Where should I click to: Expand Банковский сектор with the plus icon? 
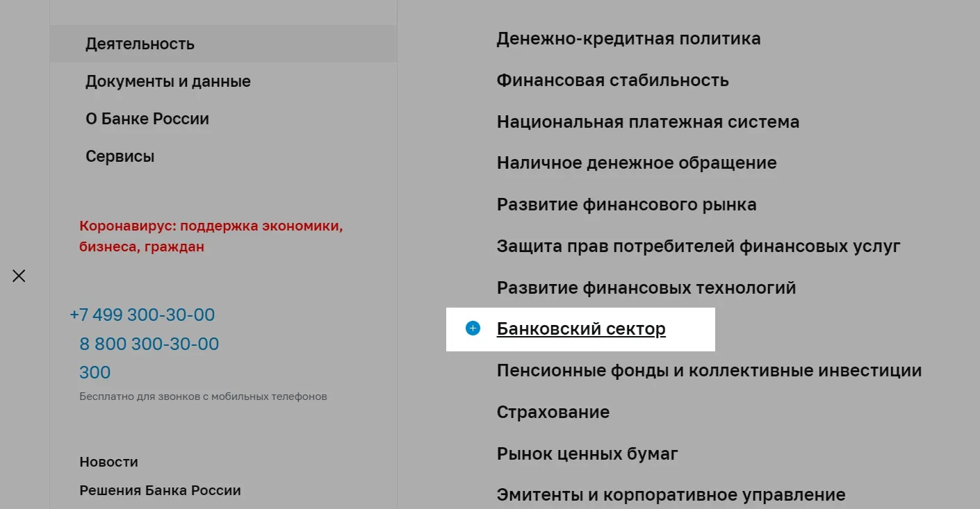coord(473,328)
